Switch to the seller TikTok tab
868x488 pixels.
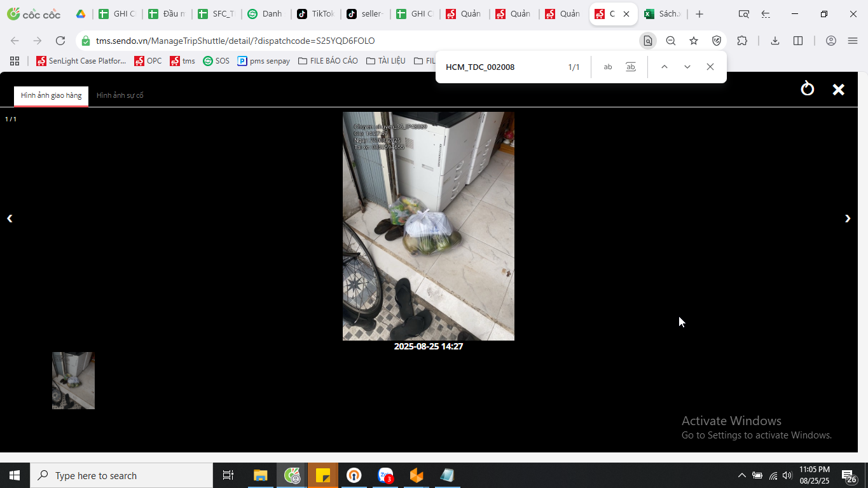click(366, 14)
